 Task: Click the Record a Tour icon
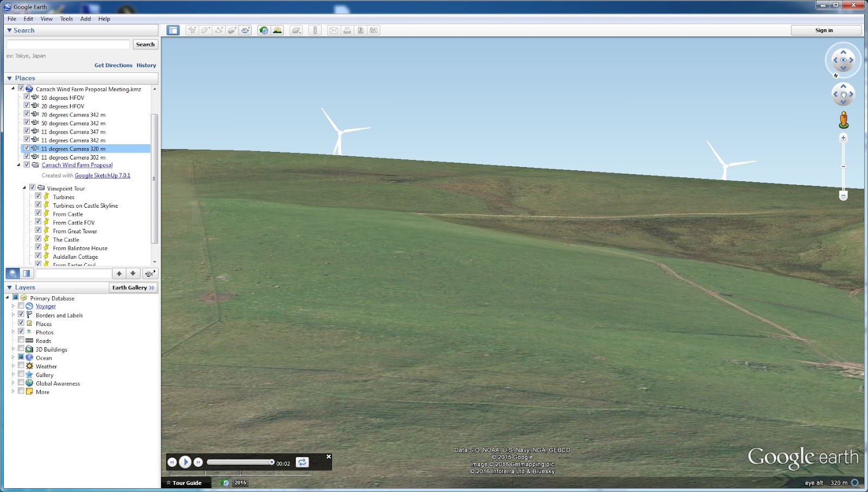click(246, 30)
